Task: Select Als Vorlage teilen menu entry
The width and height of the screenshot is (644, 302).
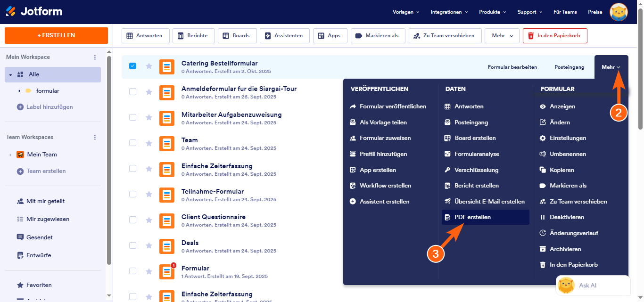Action: 378,122
